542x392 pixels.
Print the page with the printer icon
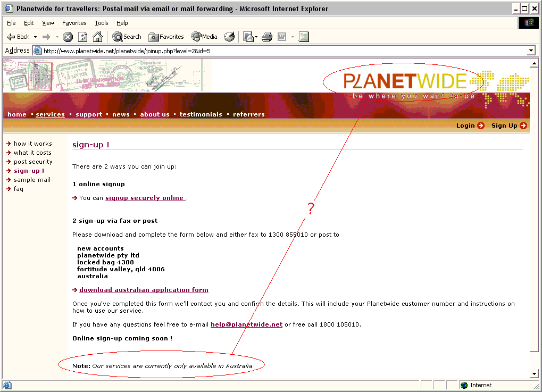click(x=267, y=37)
